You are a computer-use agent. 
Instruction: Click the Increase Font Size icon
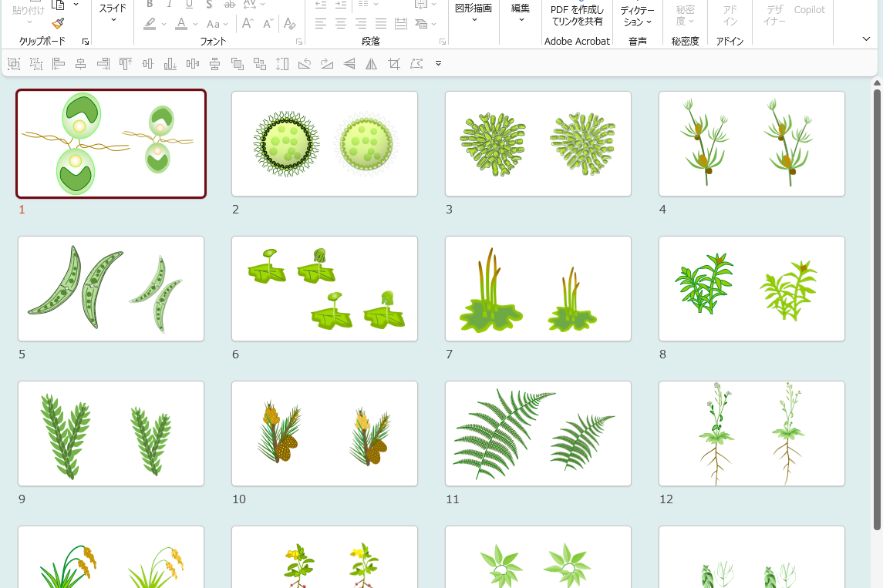click(248, 24)
